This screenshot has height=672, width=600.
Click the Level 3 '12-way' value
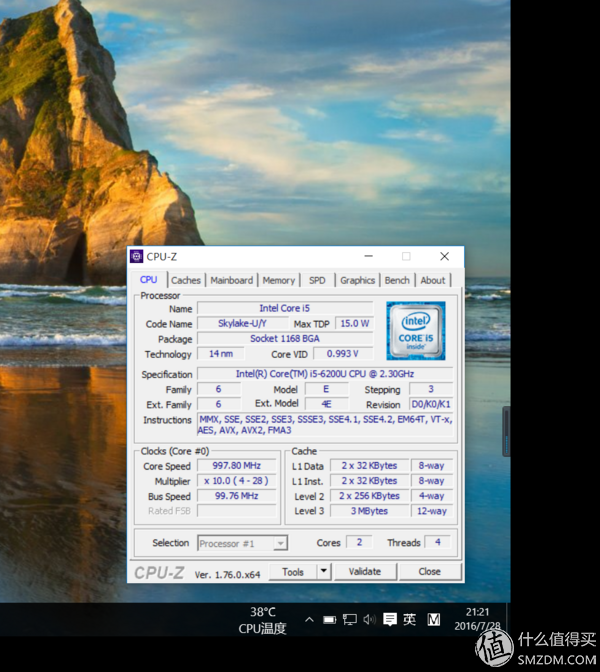[432, 511]
